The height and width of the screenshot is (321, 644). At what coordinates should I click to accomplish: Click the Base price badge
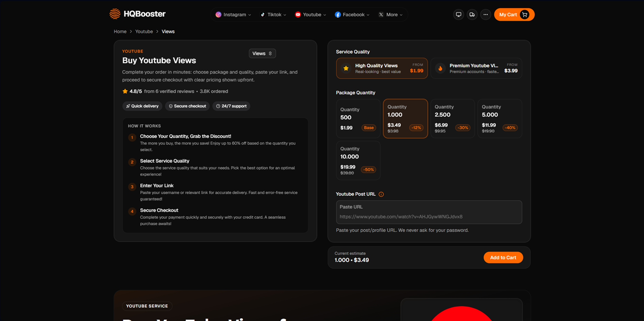[x=369, y=128]
